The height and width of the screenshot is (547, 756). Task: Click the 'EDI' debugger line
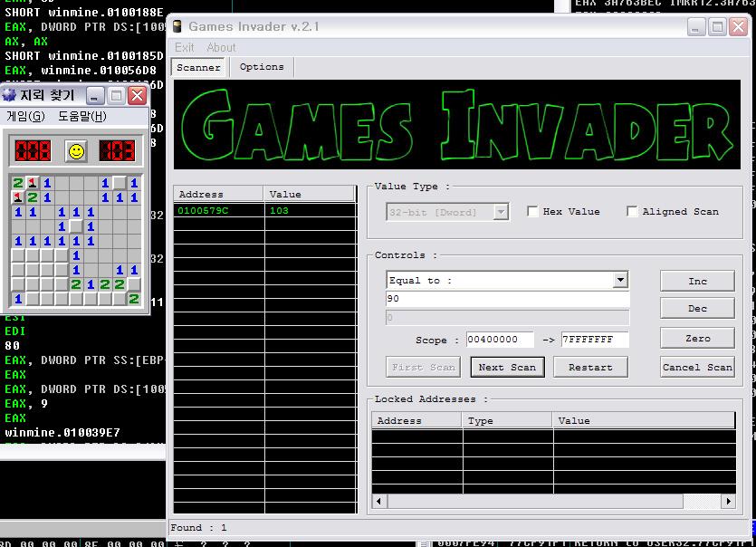coord(15,331)
